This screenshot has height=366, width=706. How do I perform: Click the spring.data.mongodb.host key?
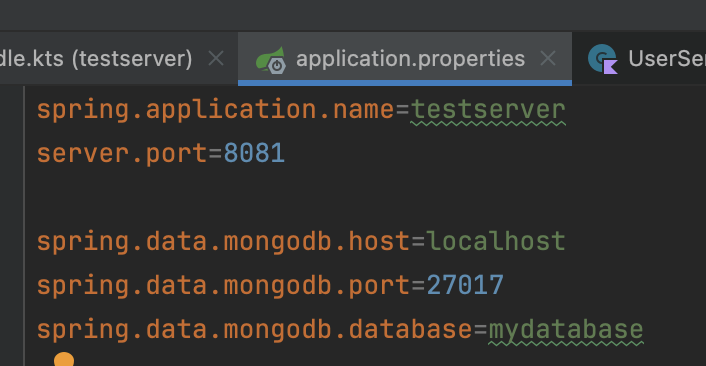pyautogui.click(x=223, y=242)
